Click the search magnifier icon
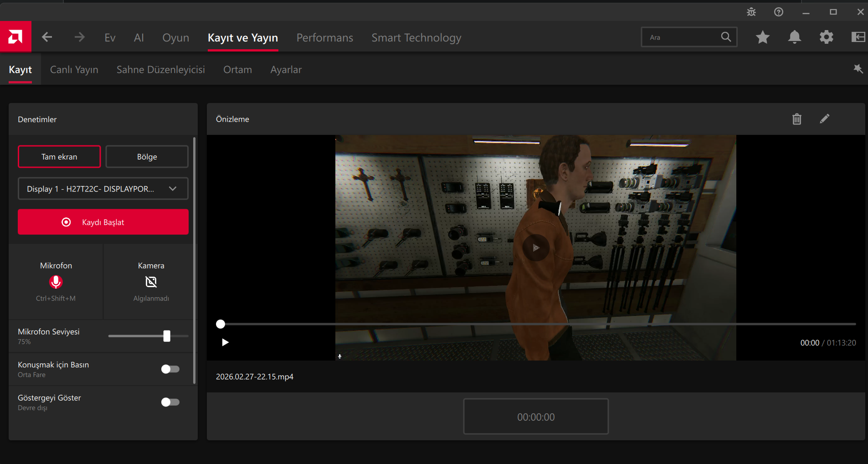The height and width of the screenshot is (464, 868). point(726,37)
